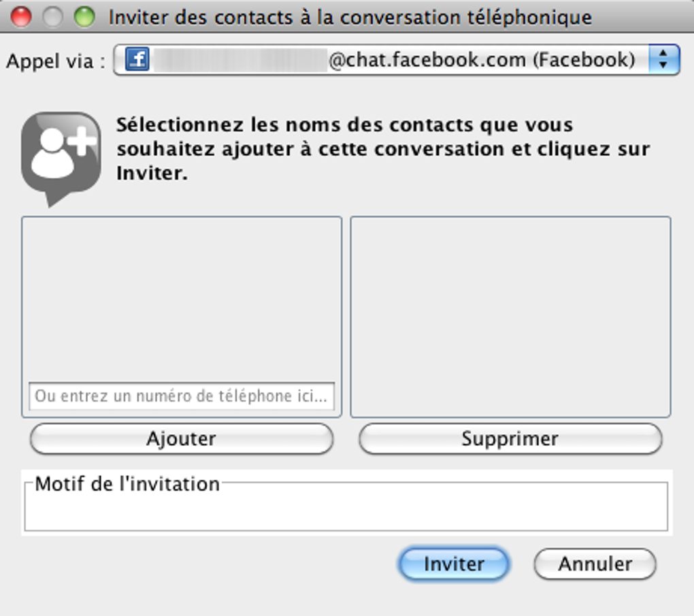Expand the account dropdown blue arrows
This screenshot has width=694, height=616.
pyautogui.click(x=664, y=60)
